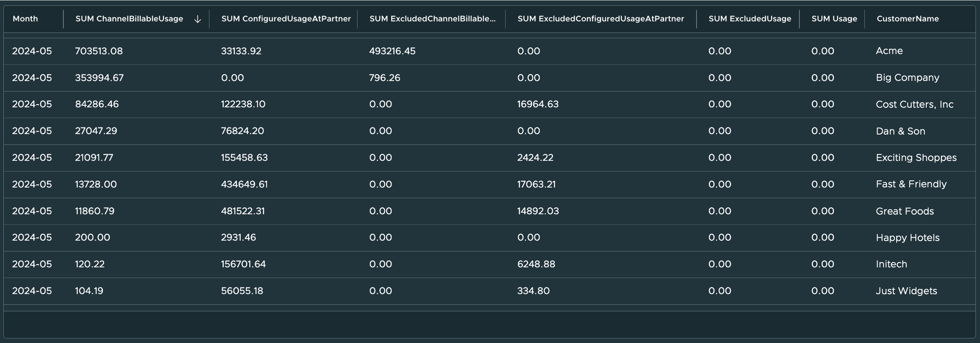Click SUM ConfiguredUsageAtPartner column header
This screenshot has height=343, width=980.
pos(286,19)
